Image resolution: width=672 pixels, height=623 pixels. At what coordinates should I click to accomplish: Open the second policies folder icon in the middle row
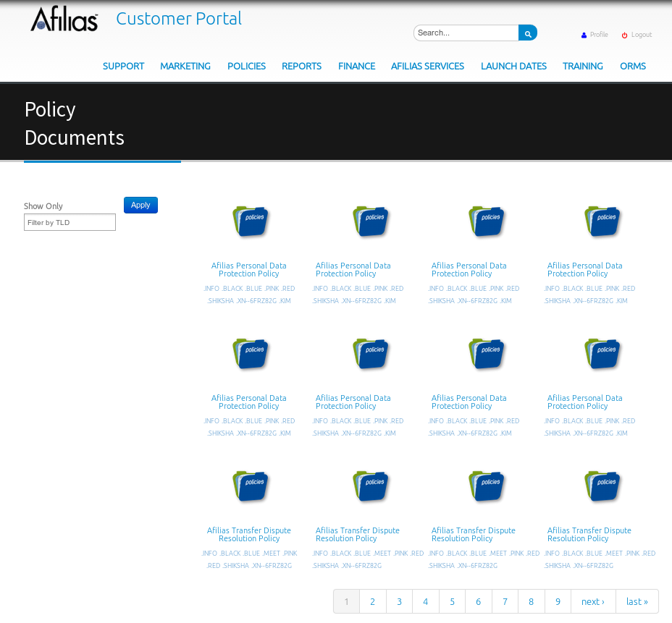pos(371,354)
